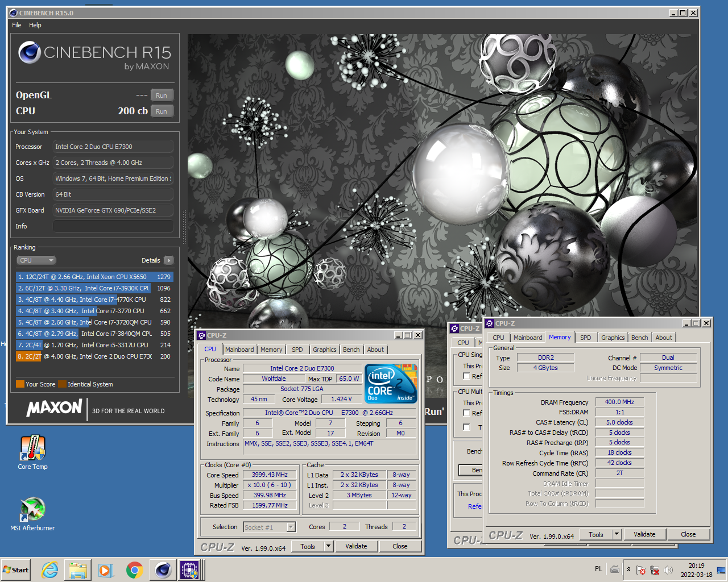Click the Info text field in Your System
The height and width of the screenshot is (582, 728).
click(113, 226)
